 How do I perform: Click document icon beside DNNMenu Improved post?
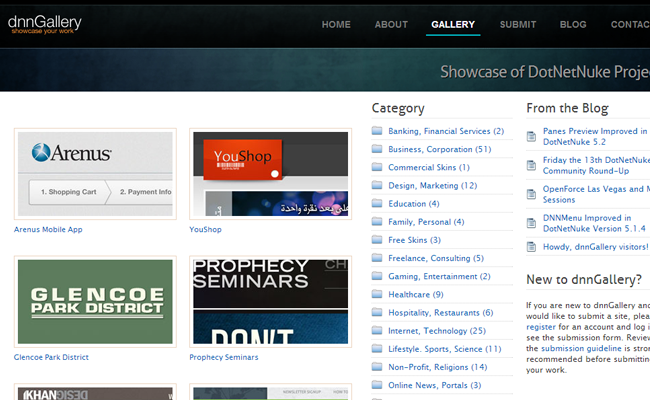point(531,223)
